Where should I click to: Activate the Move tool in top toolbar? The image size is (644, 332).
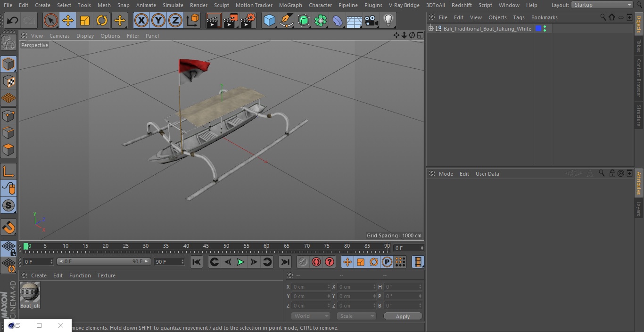[68, 20]
